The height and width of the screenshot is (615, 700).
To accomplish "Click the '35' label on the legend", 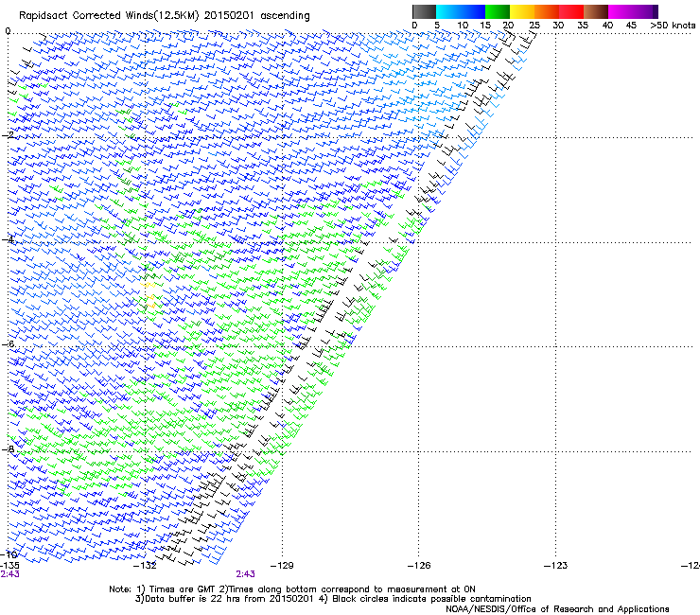I will tap(583, 25).
